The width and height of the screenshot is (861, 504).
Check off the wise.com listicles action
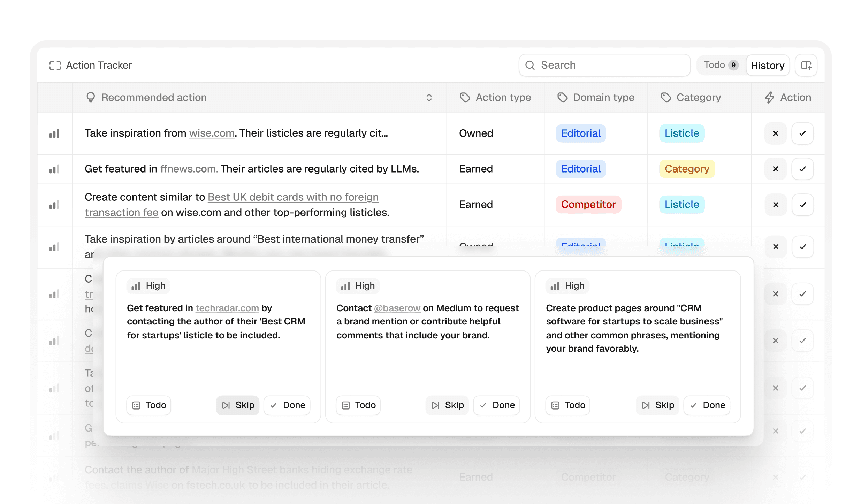coord(802,133)
